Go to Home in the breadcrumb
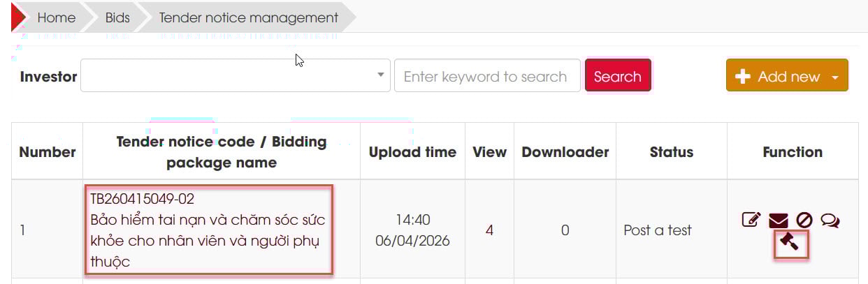 click(56, 17)
